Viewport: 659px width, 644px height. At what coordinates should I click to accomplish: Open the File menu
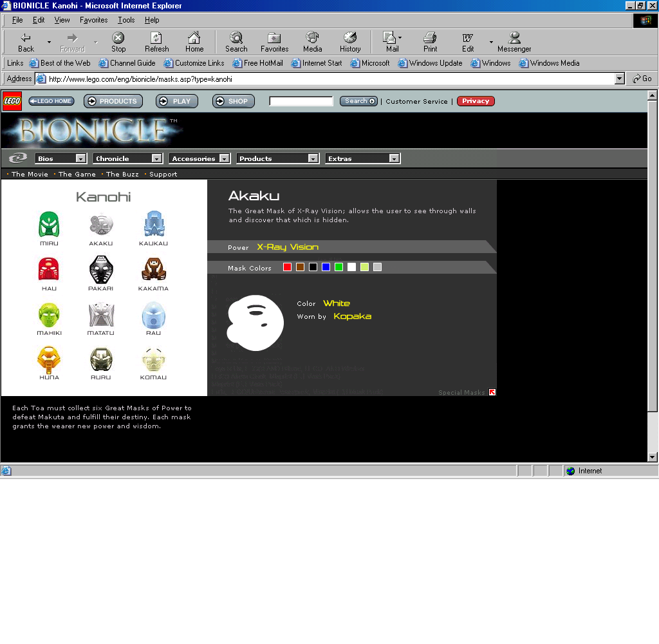[17, 20]
